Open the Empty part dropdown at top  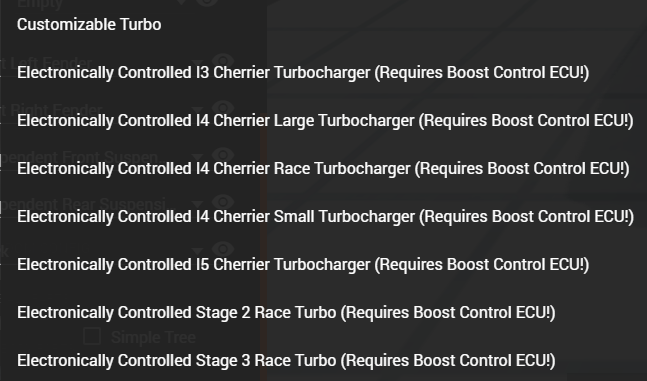point(181,2)
